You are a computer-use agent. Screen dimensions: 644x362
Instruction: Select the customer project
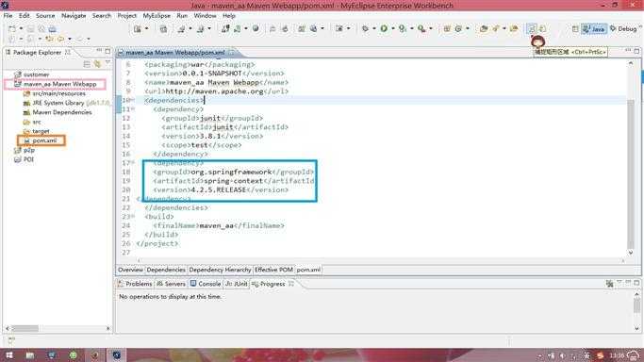32,74
